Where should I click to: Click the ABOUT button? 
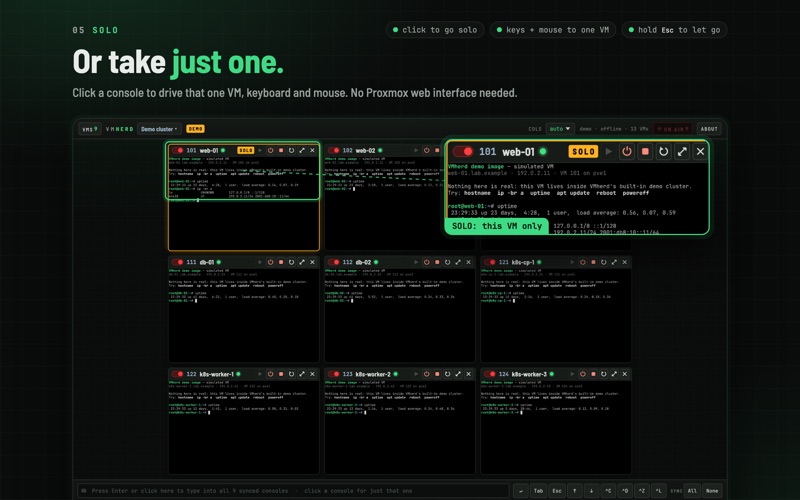click(709, 129)
